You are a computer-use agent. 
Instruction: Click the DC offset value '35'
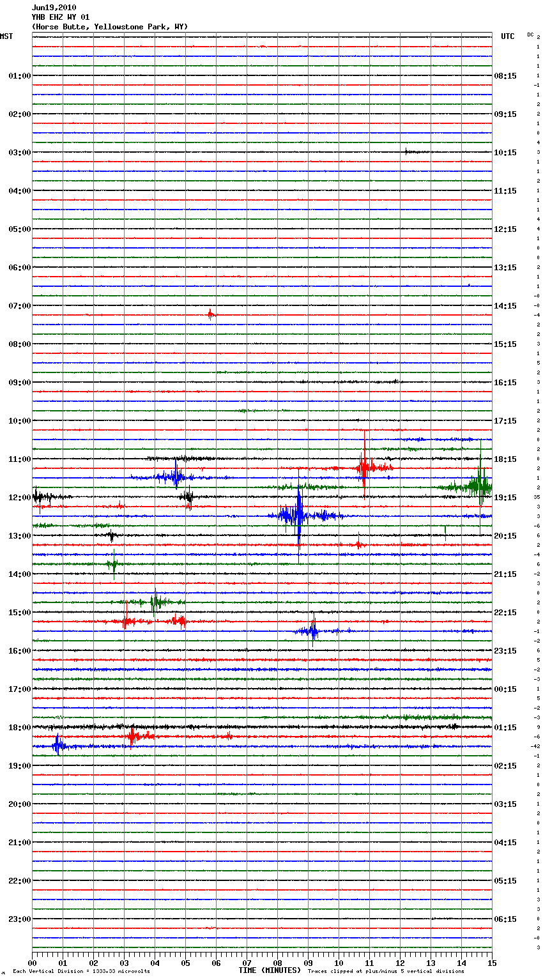tap(537, 497)
